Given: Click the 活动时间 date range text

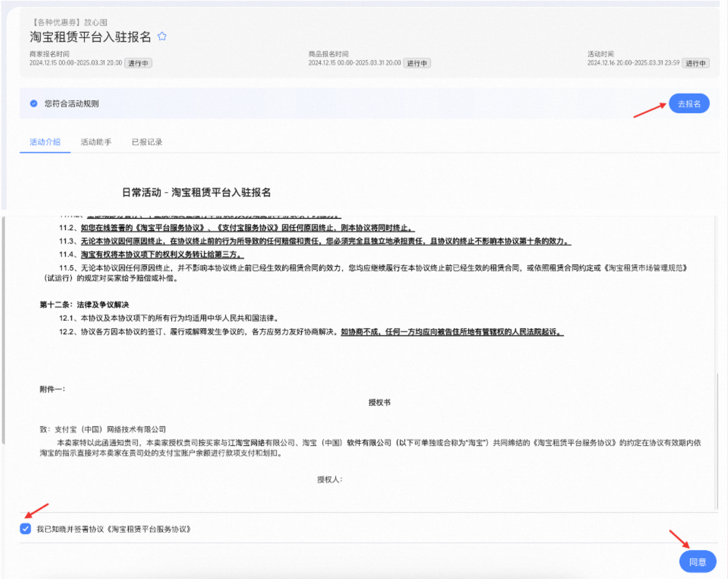Looking at the screenshot, I should tap(633, 63).
